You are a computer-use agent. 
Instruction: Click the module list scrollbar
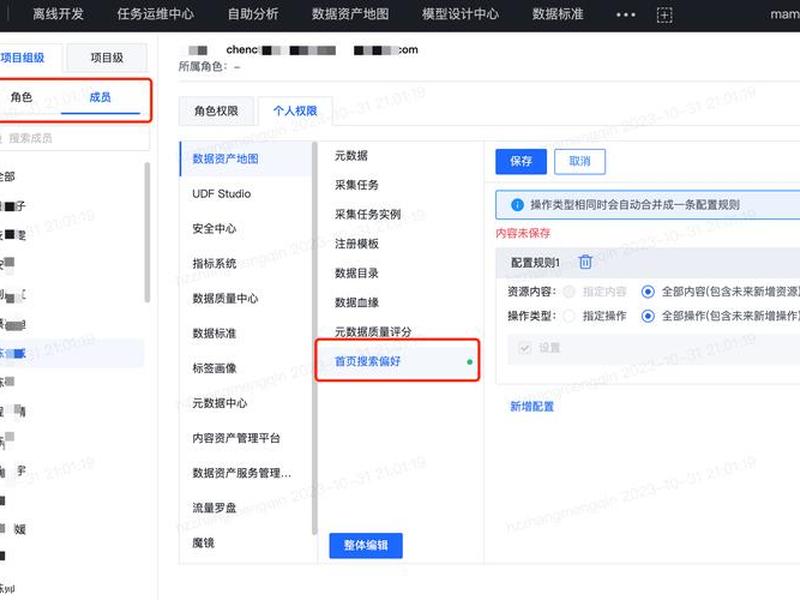[x=314, y=338]
